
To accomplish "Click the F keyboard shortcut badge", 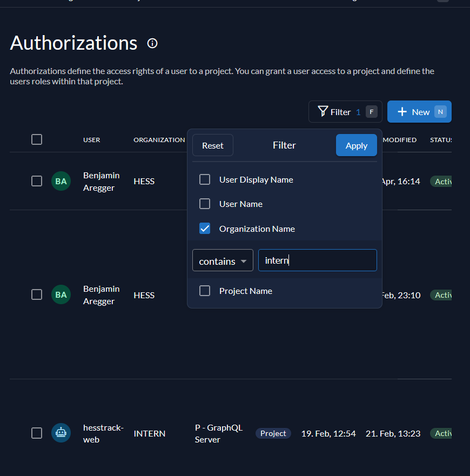I will [371, 112].
